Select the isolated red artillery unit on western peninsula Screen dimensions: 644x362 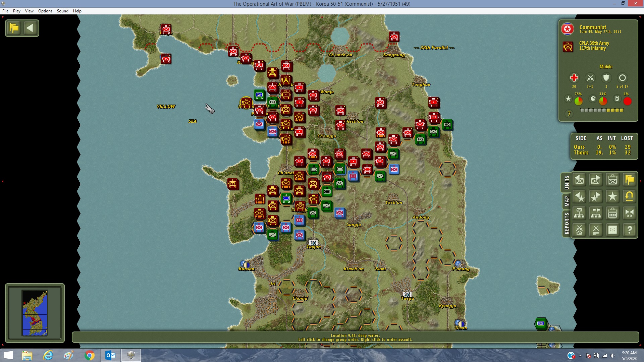[x=233, y=184]
